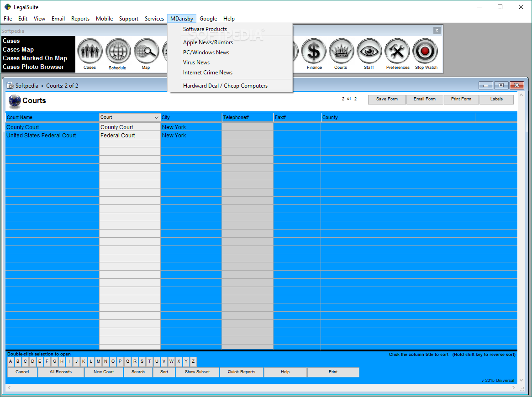Click the Save Form button
This screenshot has height=397, width=532.
coord(387,99)
